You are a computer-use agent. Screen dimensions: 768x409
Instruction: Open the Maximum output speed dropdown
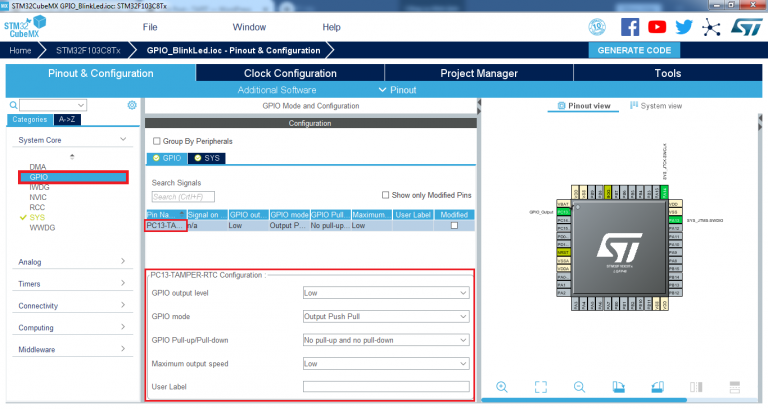(385, 363)
